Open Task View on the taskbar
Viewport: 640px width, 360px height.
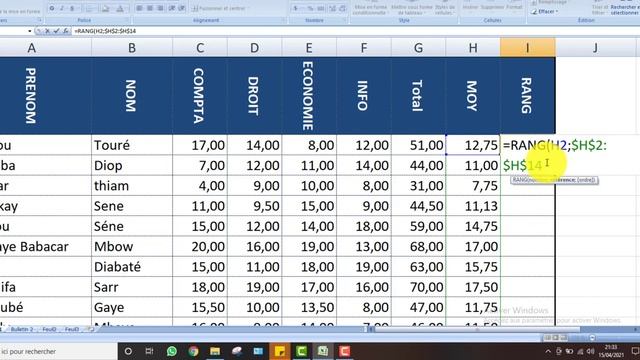[x=149, y=351]
